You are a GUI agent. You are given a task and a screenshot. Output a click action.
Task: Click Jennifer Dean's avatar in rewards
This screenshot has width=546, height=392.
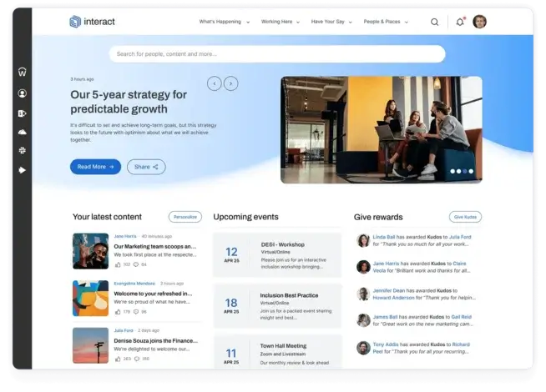point(363,294)
